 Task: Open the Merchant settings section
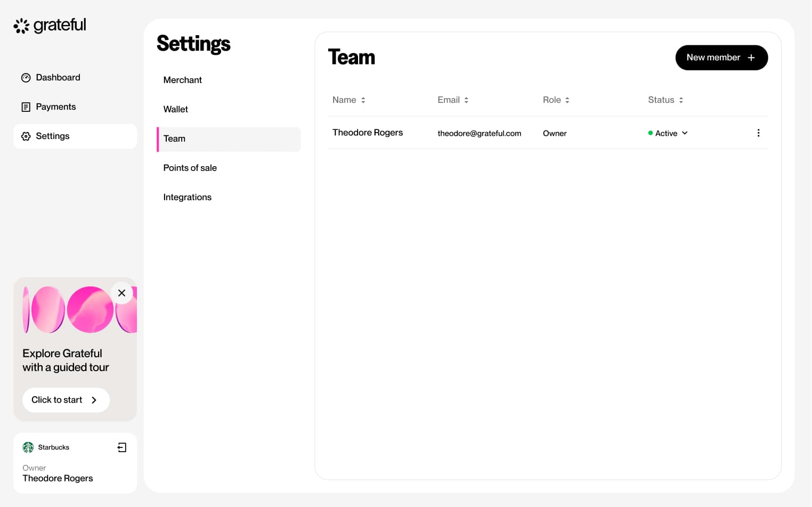tap(182, 80)
